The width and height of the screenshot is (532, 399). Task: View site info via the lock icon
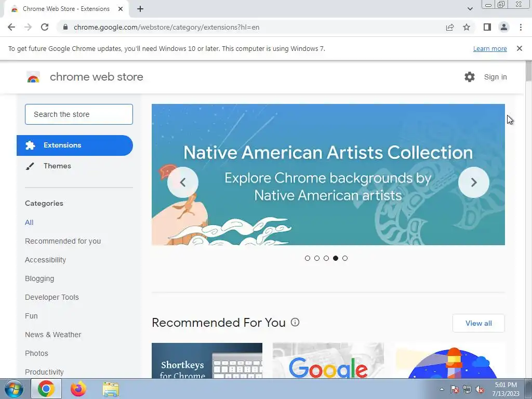pos(65,27)
